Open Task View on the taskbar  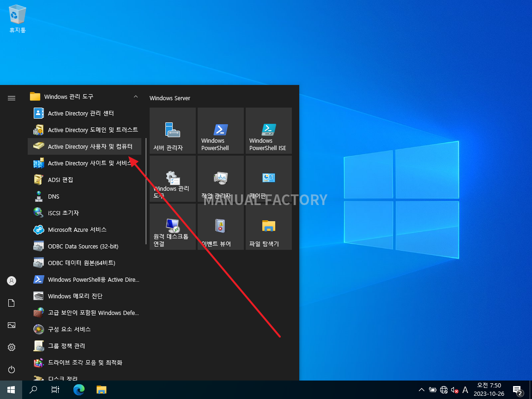click(55, 389)
